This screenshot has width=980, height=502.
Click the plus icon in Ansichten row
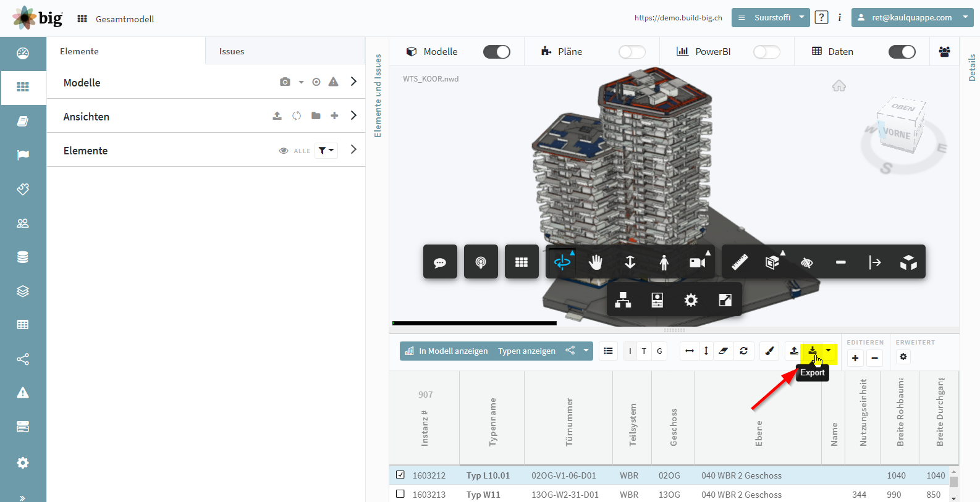334,115
